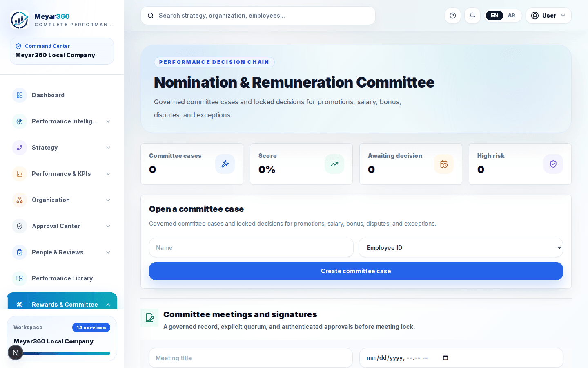Expand the Strategy menu chevron
This screenshot has width=588, height=368.
point(108,148)
